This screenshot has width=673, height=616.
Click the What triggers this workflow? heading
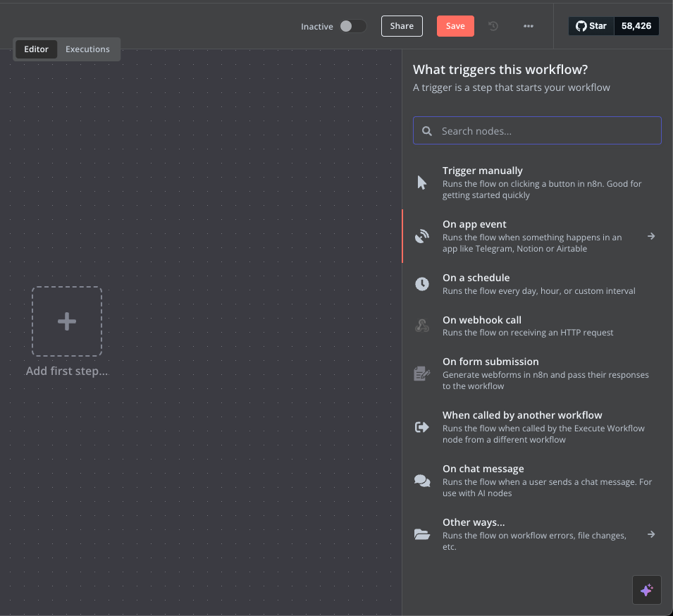[x=500, y=70]
